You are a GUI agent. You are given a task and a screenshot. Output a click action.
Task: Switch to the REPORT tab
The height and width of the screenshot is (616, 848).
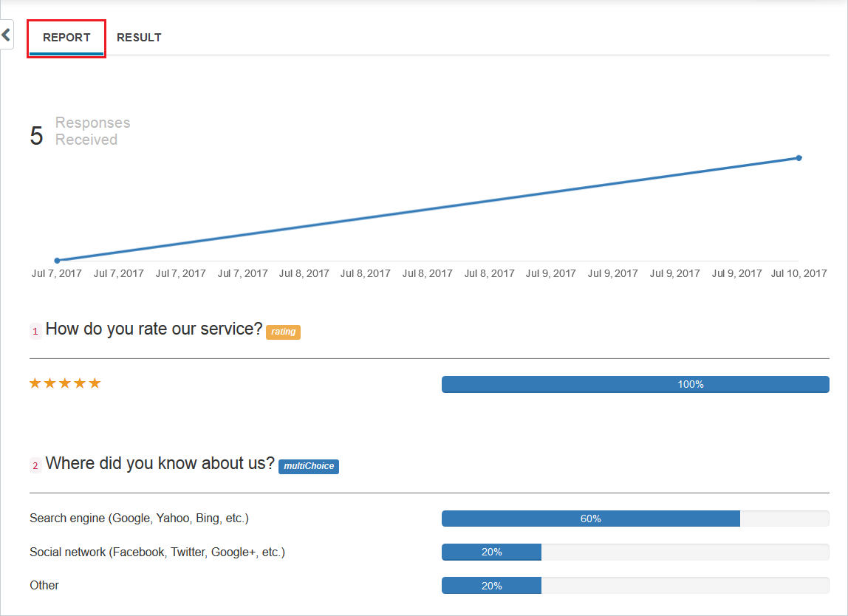tap(66, 38)
